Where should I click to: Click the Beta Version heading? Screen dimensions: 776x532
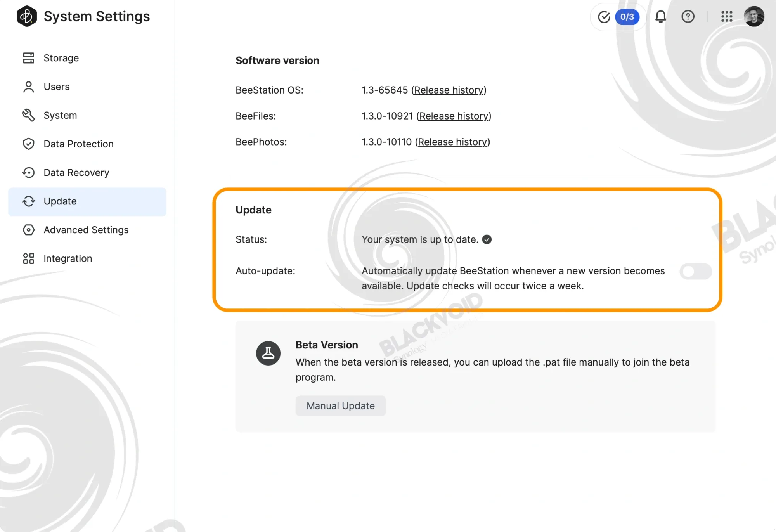tap(327, 345)
